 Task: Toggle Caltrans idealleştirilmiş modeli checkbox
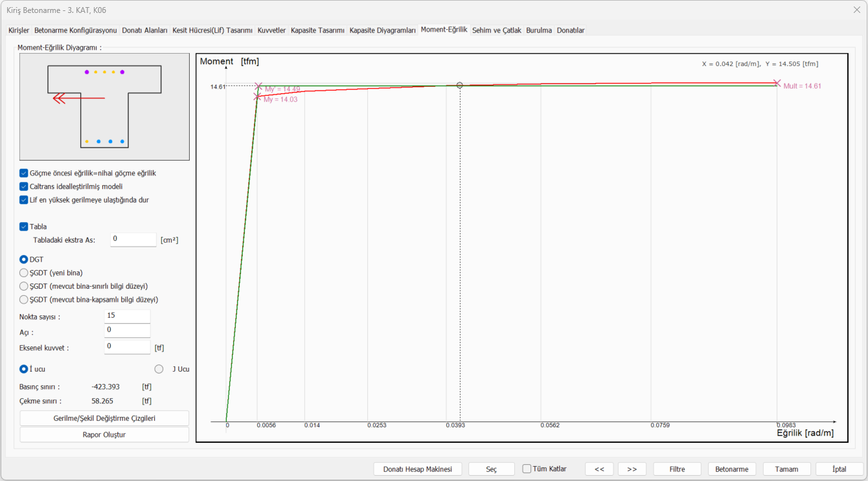(24, 186)
